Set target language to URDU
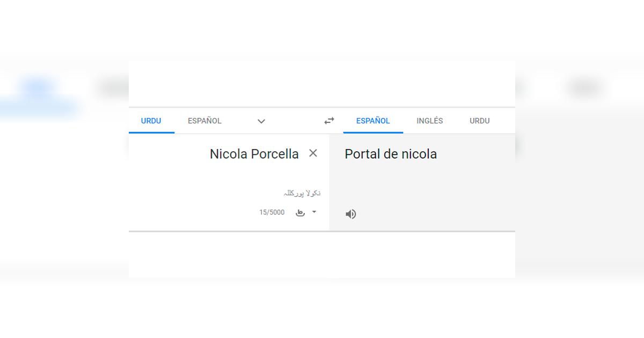The image size is (644, 338). tap(479, 121)
